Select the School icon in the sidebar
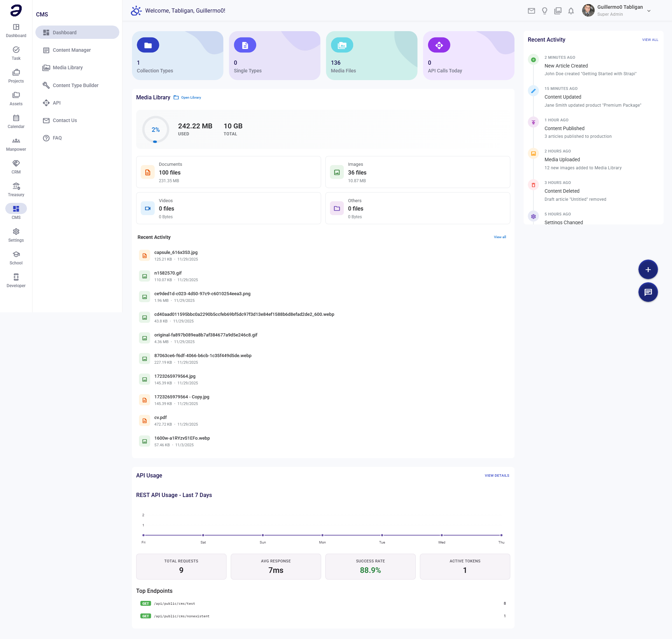This screenshot has height=639, width=672. click(16, 254)
